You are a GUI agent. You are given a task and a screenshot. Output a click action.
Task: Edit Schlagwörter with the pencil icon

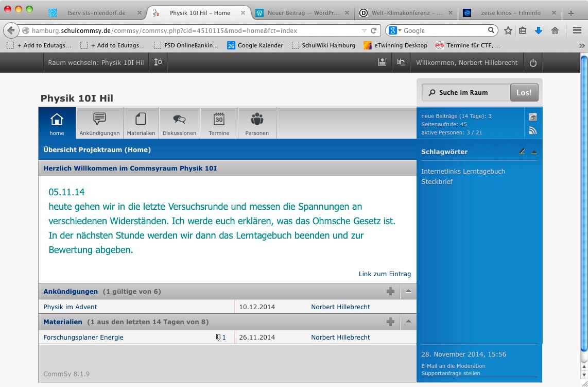point(522,152)
